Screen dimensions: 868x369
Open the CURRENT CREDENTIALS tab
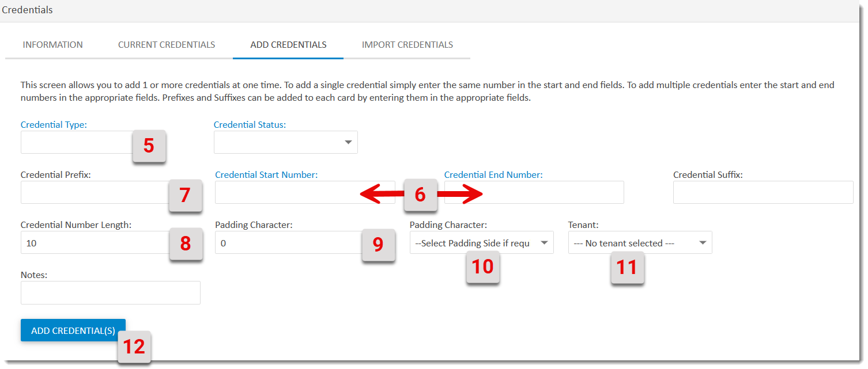[x=167, y=44]
